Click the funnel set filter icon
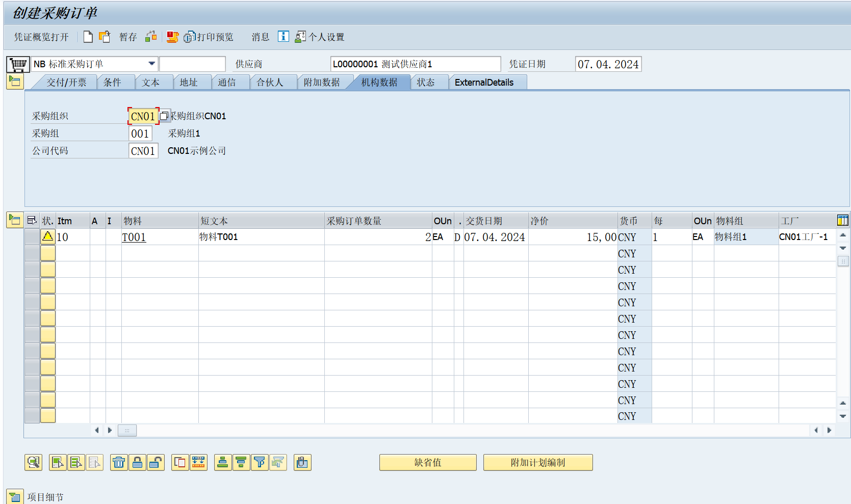851x504 pixels. pos(260,463)
